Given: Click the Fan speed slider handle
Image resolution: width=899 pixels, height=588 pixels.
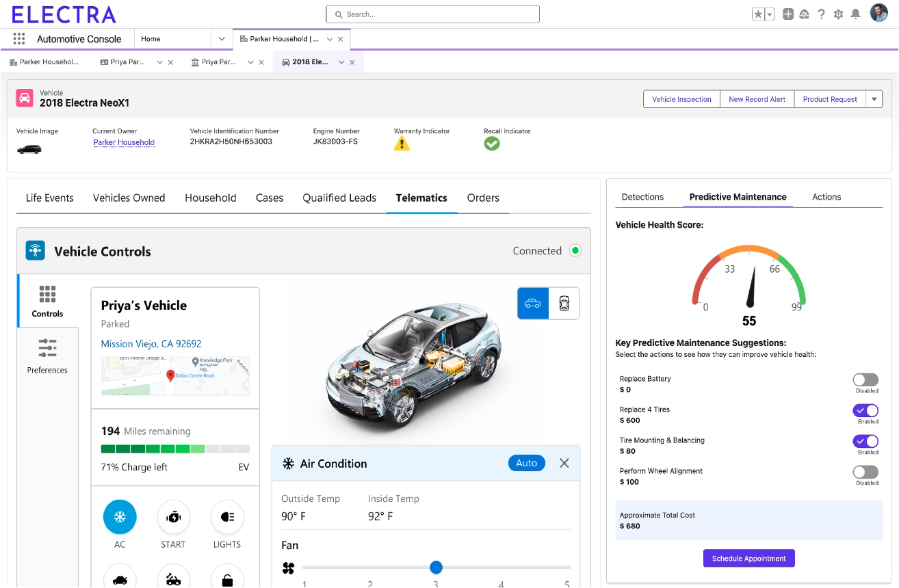Looking at the screenshot, I should tap(436, 567).
